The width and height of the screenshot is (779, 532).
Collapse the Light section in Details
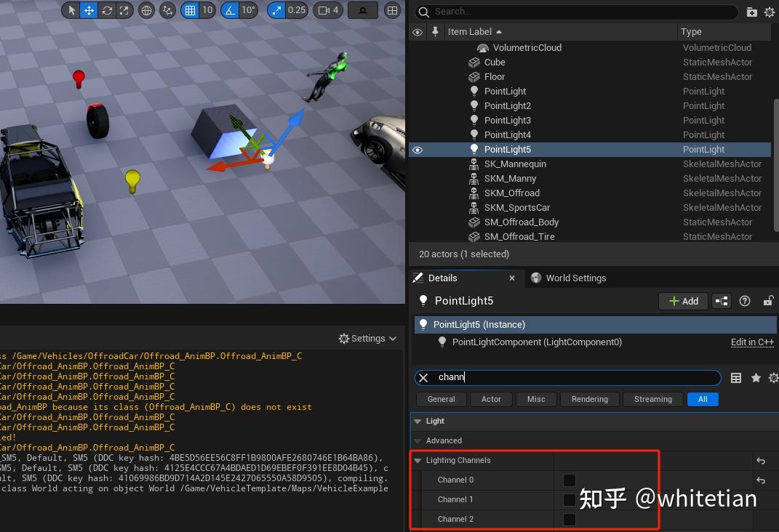[x=418, y=421]
